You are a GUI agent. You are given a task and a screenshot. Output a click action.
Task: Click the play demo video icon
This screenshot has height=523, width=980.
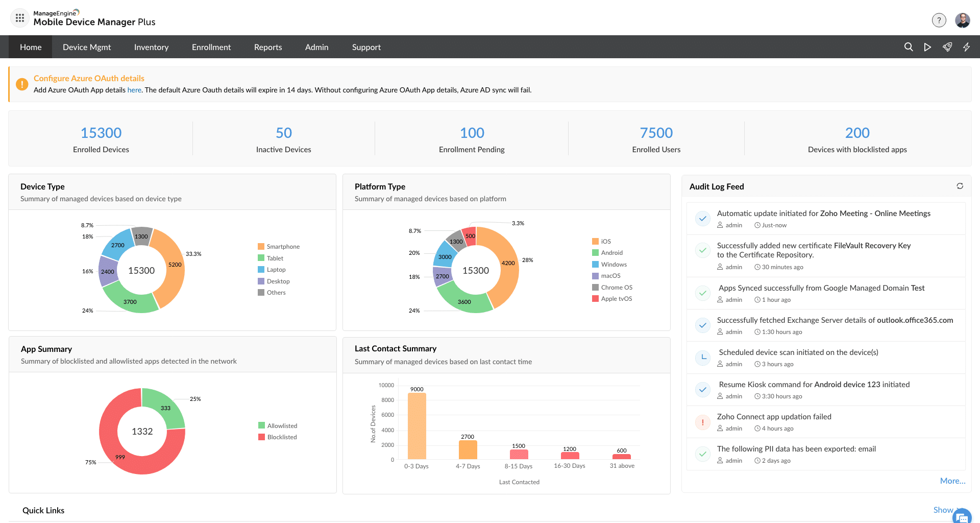click(927, 47)
